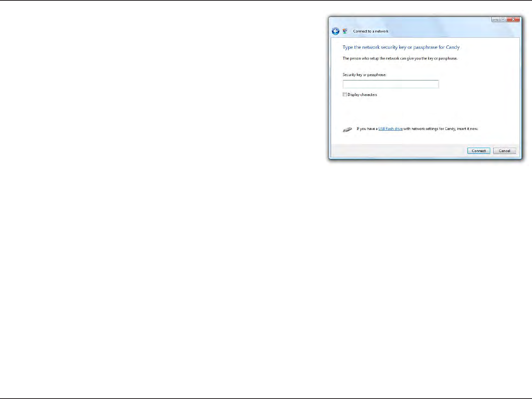Click the Display characters label text
This screenshot has height=399, width=532.
point(362,95)
